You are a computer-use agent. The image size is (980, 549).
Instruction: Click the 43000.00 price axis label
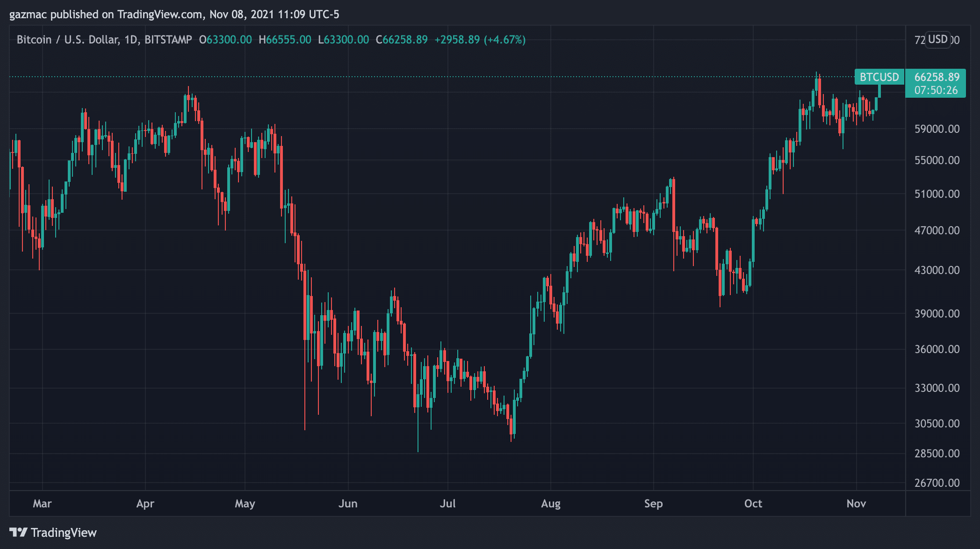click(937, 270)
